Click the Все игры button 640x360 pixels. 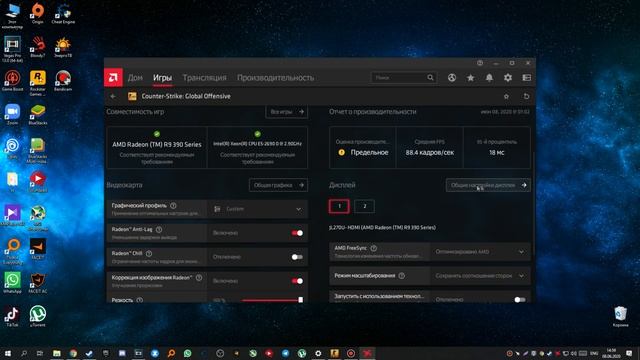[x=287, y=112]
